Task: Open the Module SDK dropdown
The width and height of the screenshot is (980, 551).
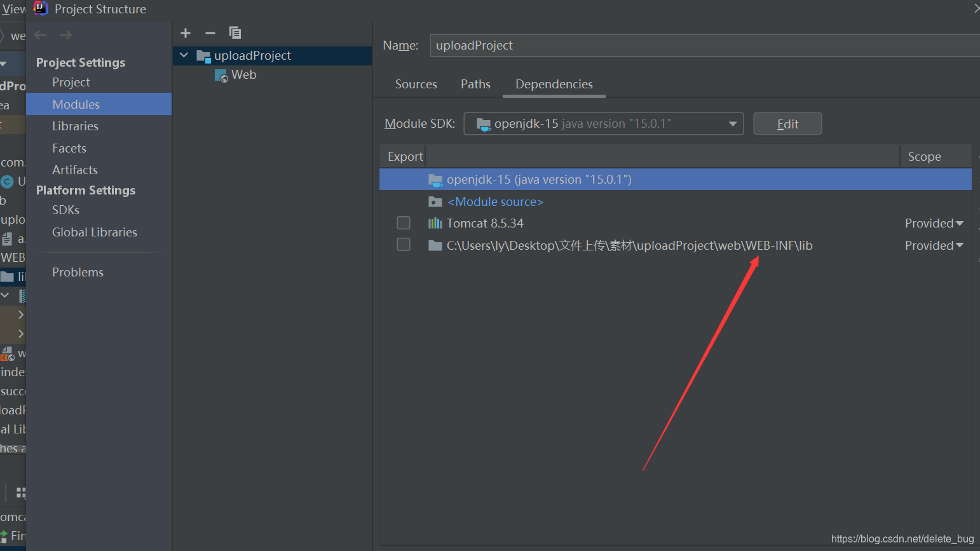Action: point(604,124)
